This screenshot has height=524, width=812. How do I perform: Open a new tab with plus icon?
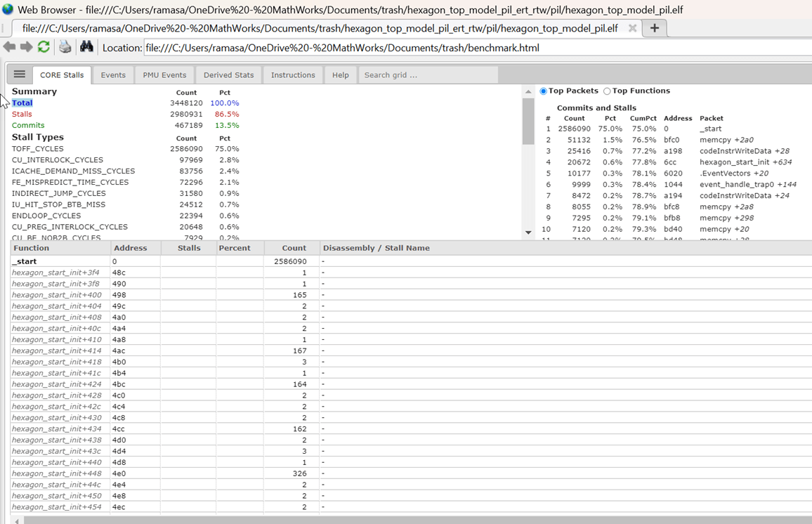coord(654,28)
